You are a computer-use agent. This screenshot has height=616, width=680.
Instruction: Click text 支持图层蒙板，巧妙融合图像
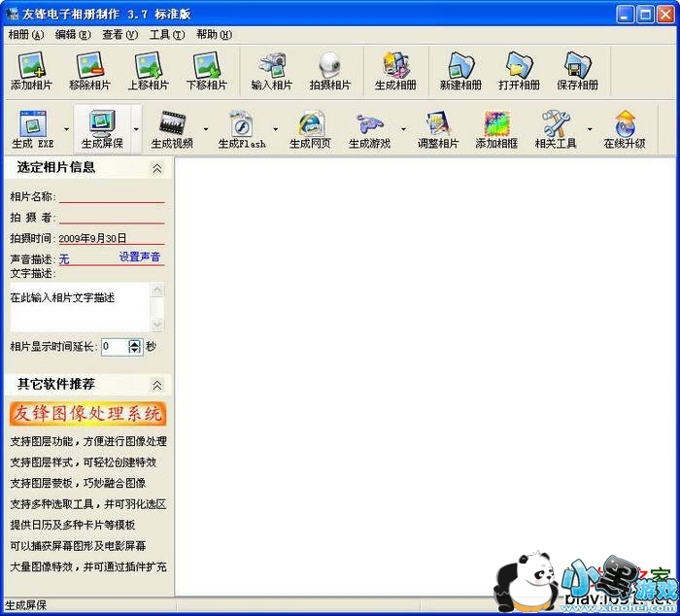point(78,483)
